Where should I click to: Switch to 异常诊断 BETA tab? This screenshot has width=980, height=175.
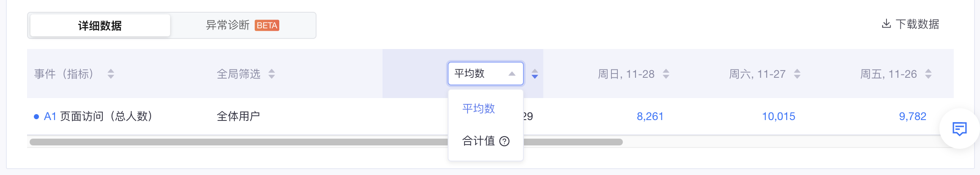click(x=242, y=25)
